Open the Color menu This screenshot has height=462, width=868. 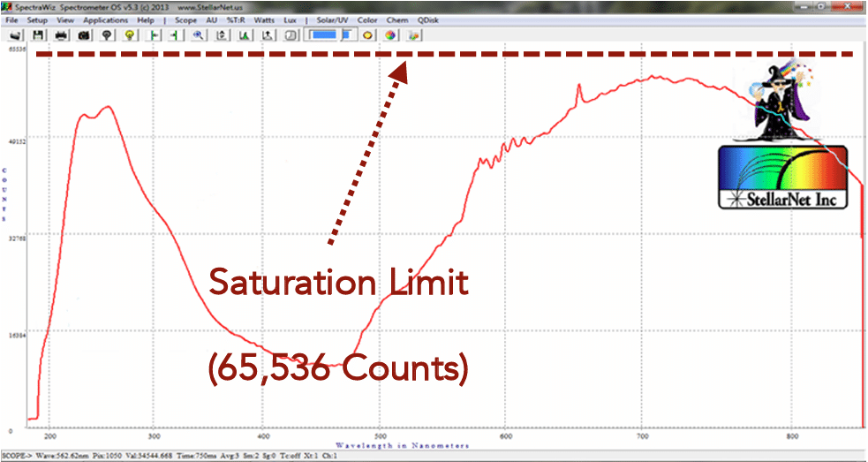(367, 20)
